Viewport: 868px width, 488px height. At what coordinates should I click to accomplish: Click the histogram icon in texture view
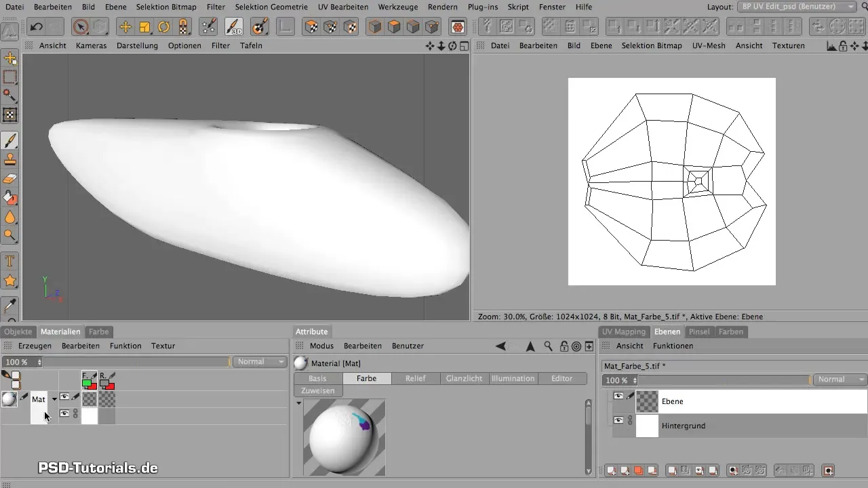pos(832,46)
